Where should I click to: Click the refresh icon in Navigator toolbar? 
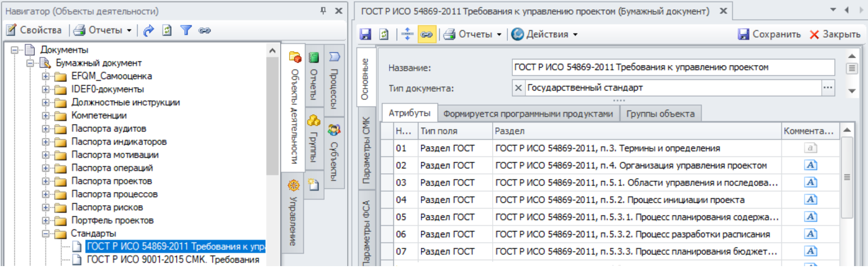tap(167, 31)
